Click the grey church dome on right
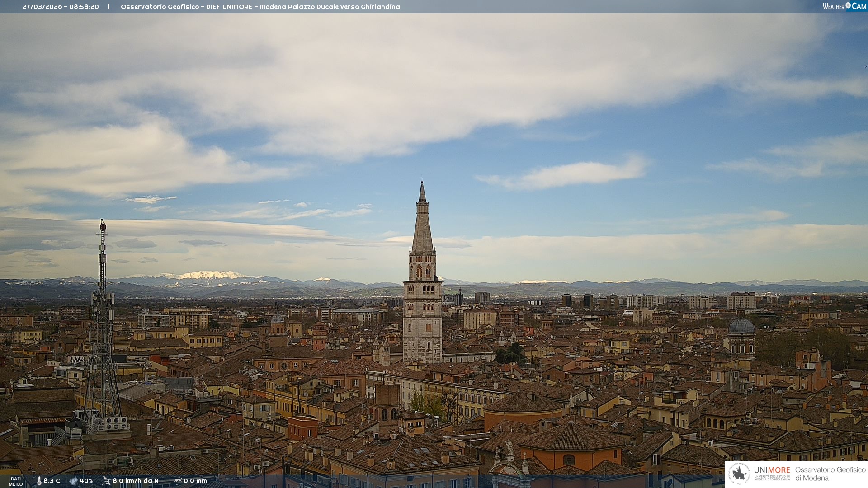 point(741,326)
